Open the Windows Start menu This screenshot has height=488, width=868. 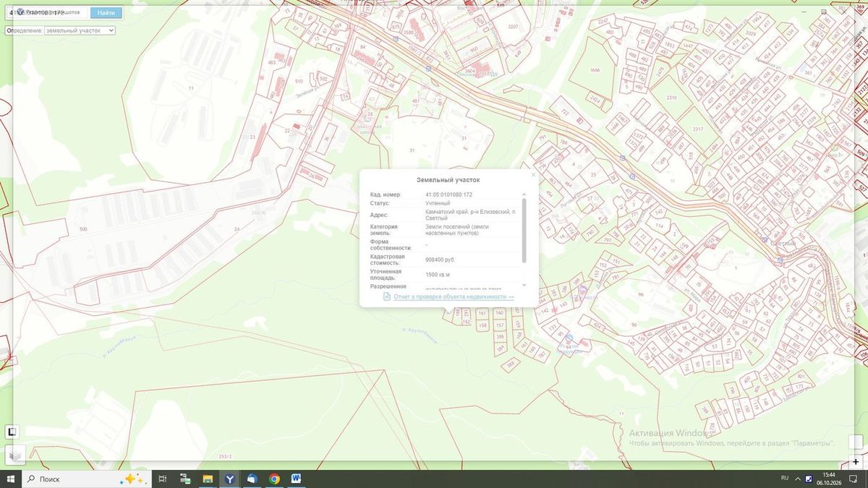[x=11, y=479]
